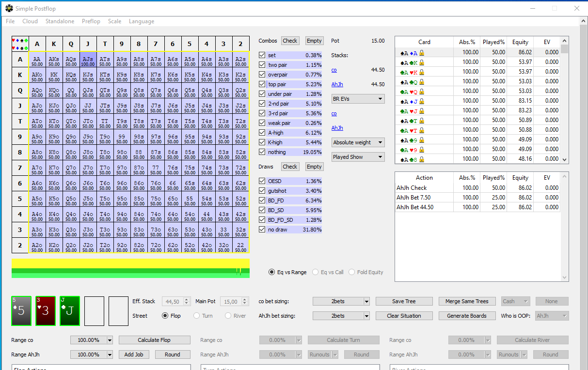This screenshot has height=370, width=588.
Task: Click the lock icon on A♠K♣ row
Action: (x=422, y=62)
